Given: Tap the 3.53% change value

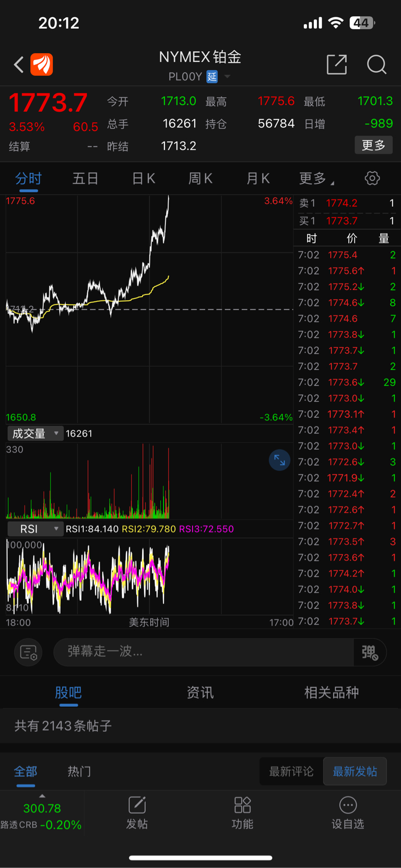Looking at the screenshot, I should [x=27, y=127].
